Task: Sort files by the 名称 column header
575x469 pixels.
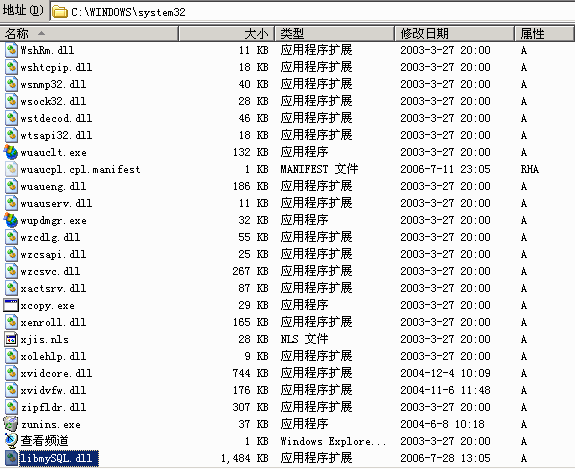Action: [89, 34]
